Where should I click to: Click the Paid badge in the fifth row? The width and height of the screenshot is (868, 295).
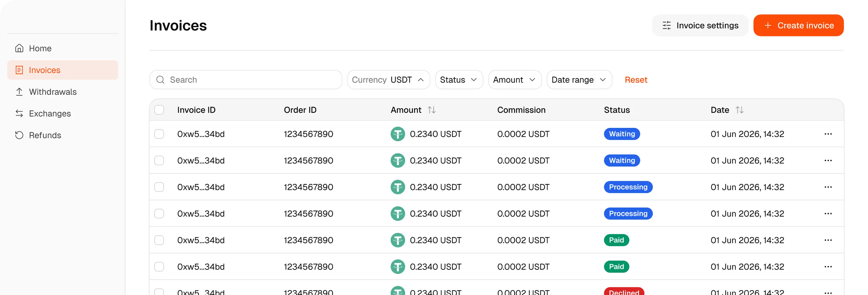pos(616,240)
